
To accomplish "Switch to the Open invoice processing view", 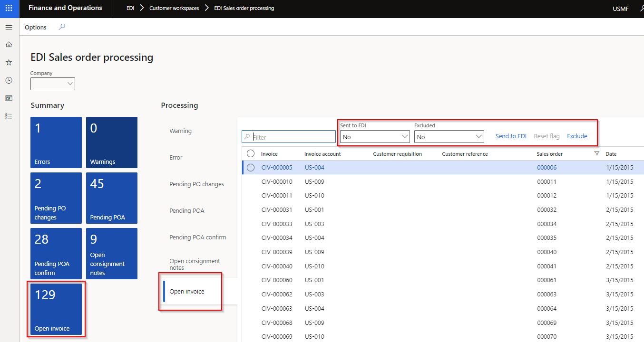I will tap(190, 292).
